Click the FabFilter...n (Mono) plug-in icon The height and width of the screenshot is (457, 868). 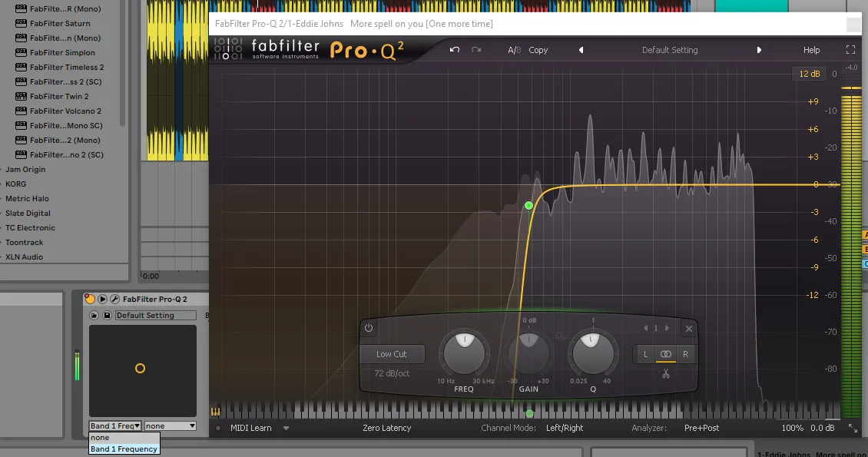coord(21,38)
